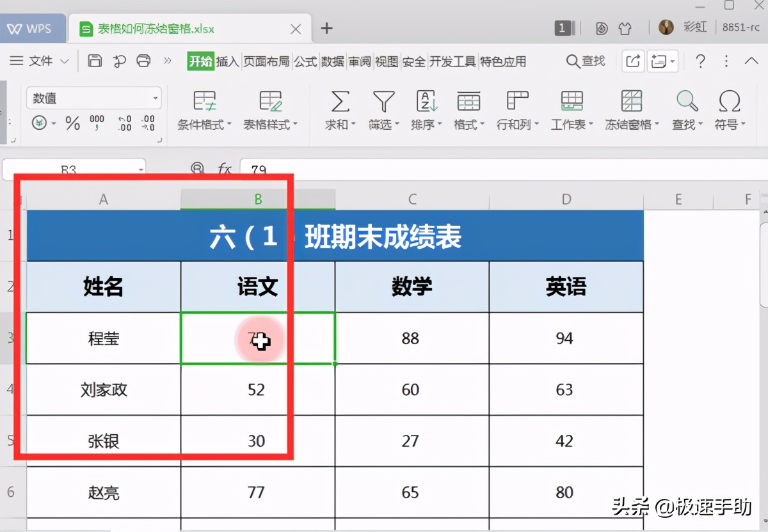Switch to the 安全 ribbon tab
The width and height of the screenshot is (768, 532).
(x=414, y=61)
